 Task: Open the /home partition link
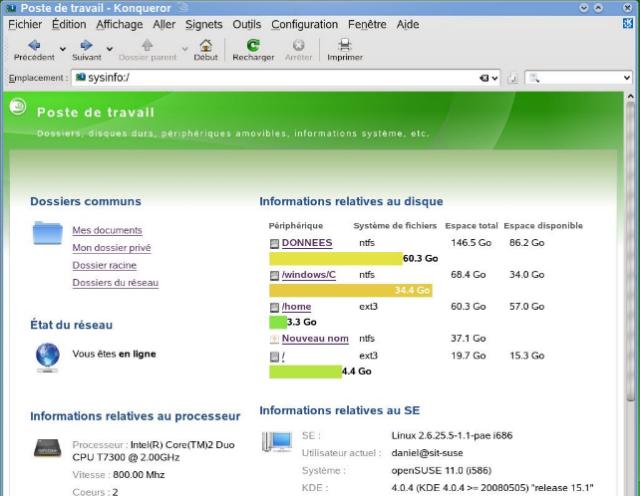click(296, 307)
